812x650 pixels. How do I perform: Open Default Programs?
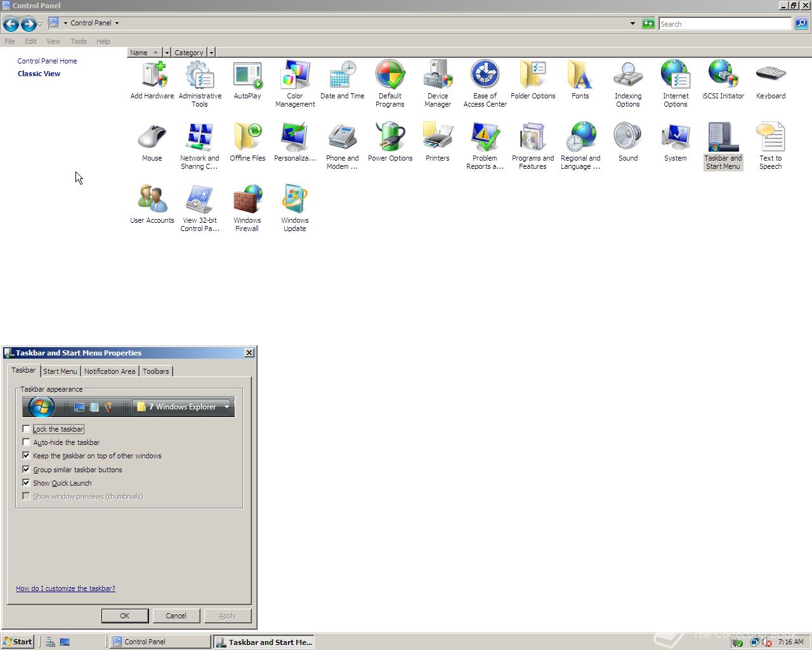pyautogui.click(x=390, y=84)
